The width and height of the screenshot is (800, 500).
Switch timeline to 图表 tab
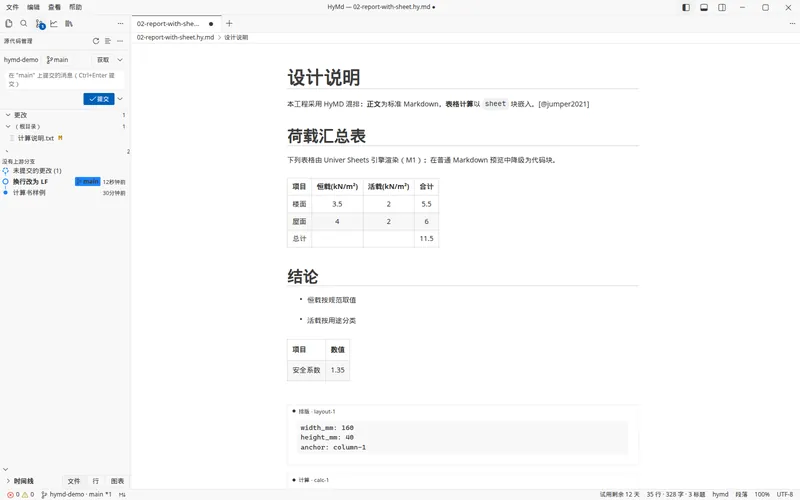117,481
